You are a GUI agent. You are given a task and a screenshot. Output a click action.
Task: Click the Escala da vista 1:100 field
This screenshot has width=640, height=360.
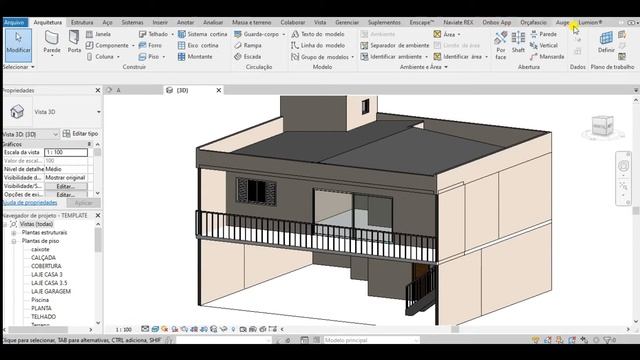click(66, 152)
